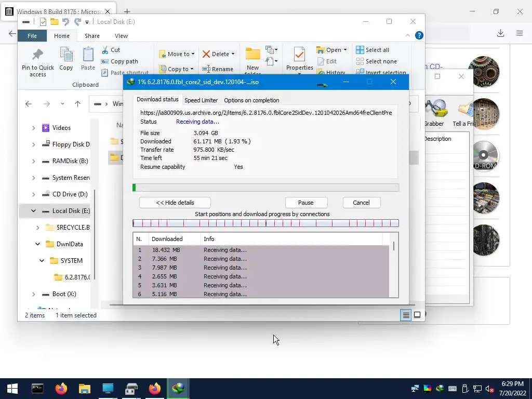This screenshot has width=532, height=399.
Task: Click Internet Download Manager taskbar icon
Action: click(x=178, y=389)
